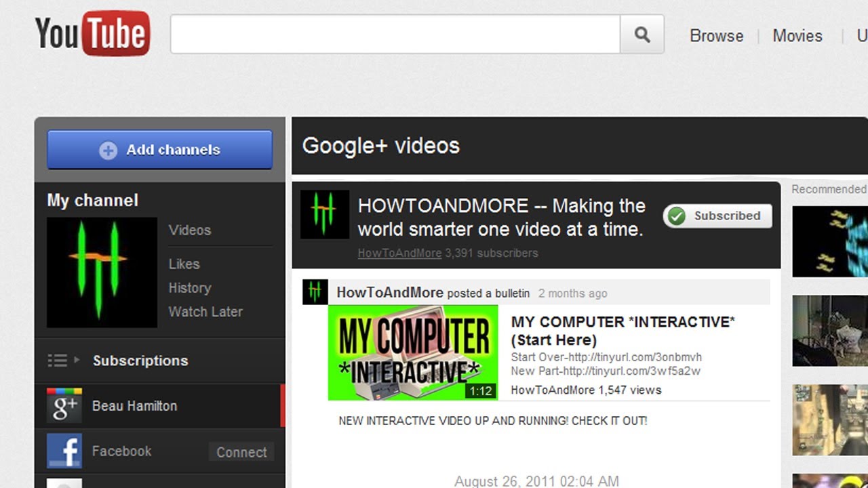868x488 pixels.
Task: Open the My channel green H avatar
Action: coord(102,272)
